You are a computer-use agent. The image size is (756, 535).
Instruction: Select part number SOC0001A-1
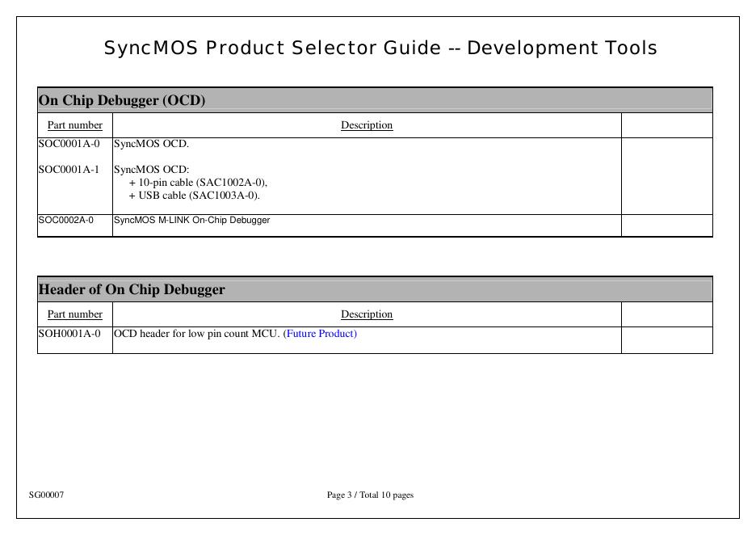pyautogui.click(x=69, y=170)
